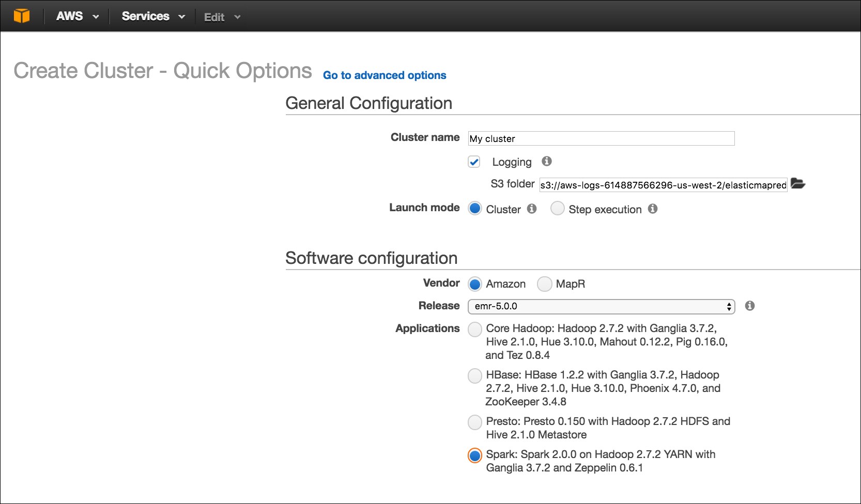Choose MapR as the vendor
The height and width of the screenshot is (504, 861).
[x=544, y=283]
